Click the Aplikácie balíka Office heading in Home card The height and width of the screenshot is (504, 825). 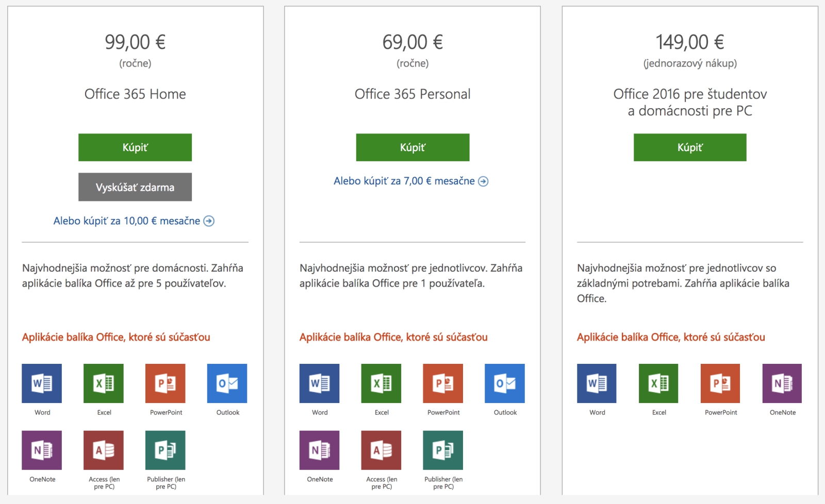point(116,338)
